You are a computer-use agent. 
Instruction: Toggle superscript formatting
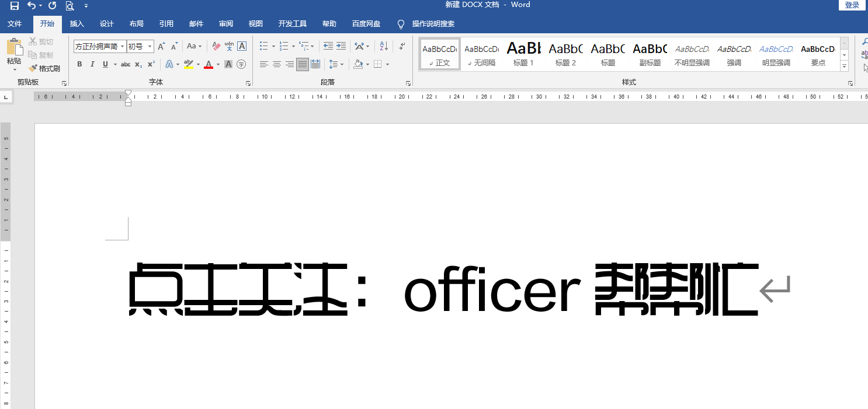[151, 64]
